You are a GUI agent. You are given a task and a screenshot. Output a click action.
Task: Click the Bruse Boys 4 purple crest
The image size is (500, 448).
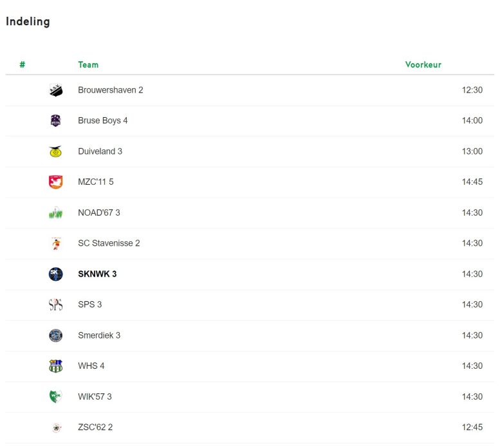point(56,121)
